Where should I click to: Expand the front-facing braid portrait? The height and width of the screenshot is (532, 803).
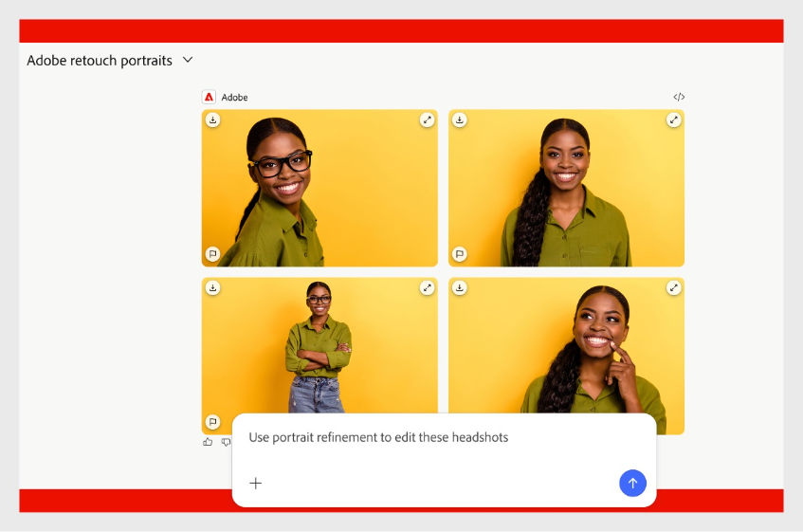673,119
